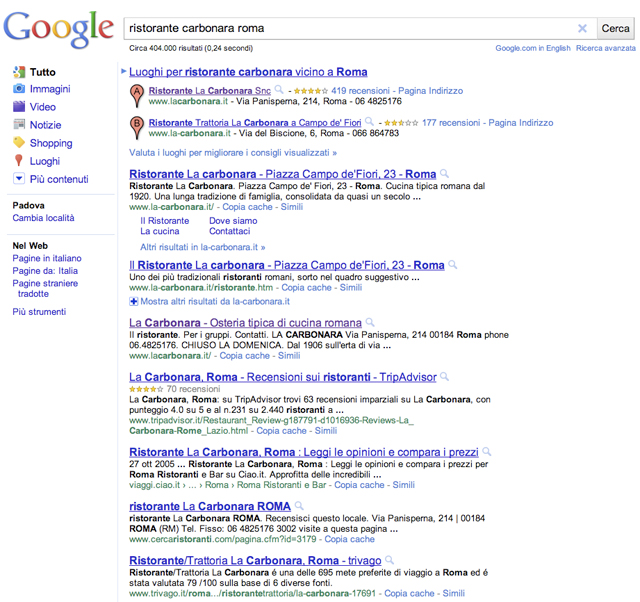
Task: Select Pagine straniere tradotte filter
Action: tap(45, 289)
